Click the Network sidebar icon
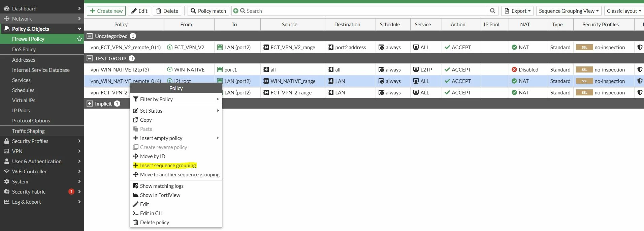 pyautogui.click(x=7, y=19)
